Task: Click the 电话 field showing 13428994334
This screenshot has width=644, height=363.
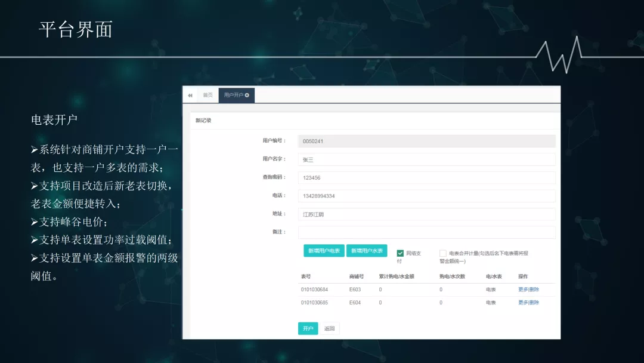Action: pos(426,196)
